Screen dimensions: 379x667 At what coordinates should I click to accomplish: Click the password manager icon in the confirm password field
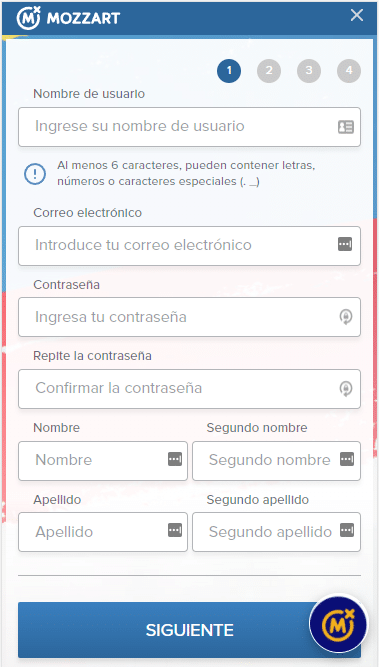tap(346, 389)
